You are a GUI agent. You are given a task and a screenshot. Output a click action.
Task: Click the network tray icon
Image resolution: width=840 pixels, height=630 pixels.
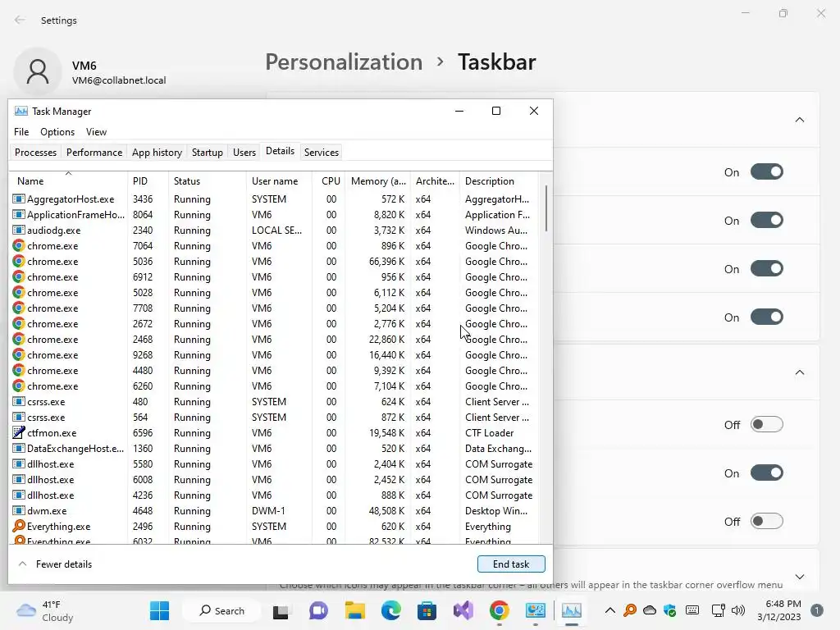pyautogui.click(x=719, y=610)
